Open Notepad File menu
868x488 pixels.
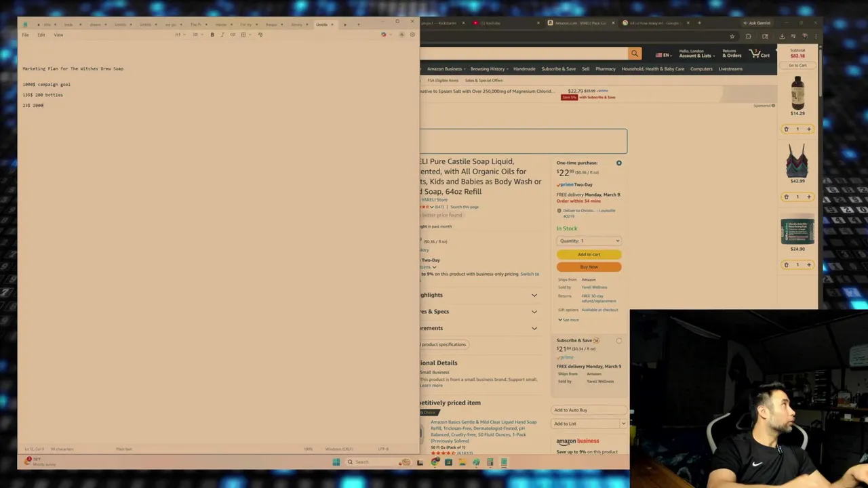25,35
